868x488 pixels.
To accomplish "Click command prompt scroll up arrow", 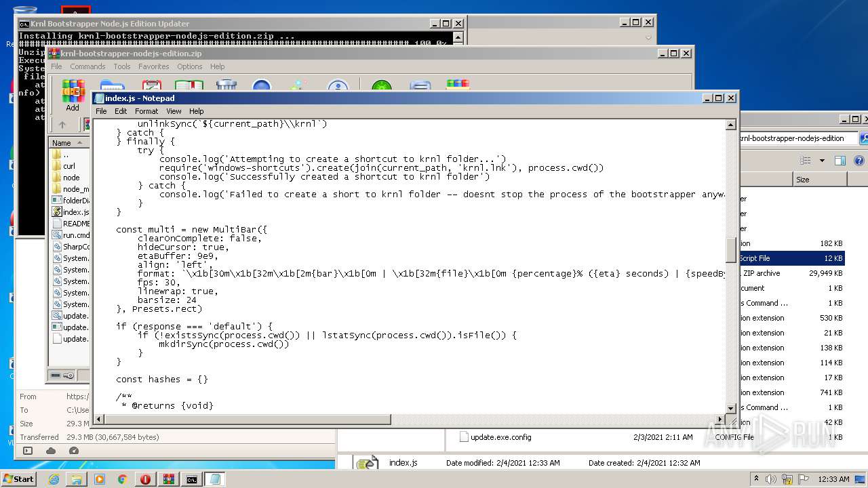I will coord(458,37).
